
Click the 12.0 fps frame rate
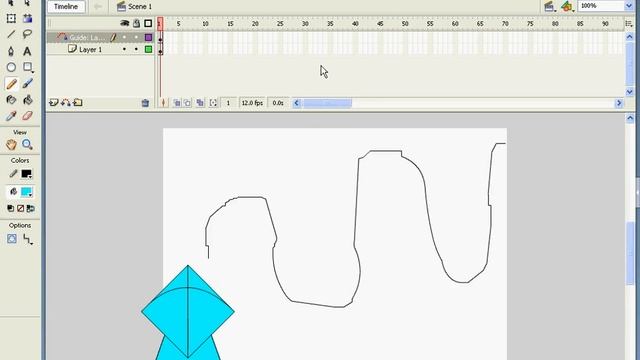(x=252, y=103)
